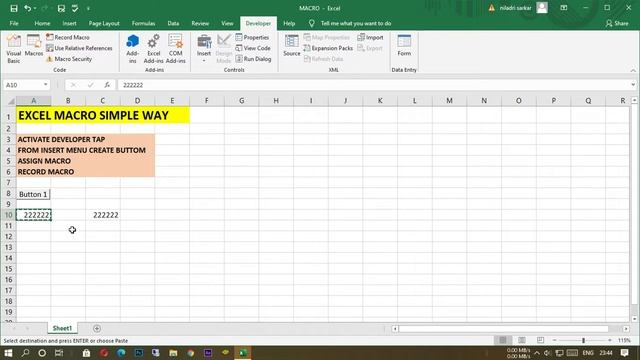Switch to the Review tab
The image size is (640, 360).
pyautogui.click(x=200, y=23)
